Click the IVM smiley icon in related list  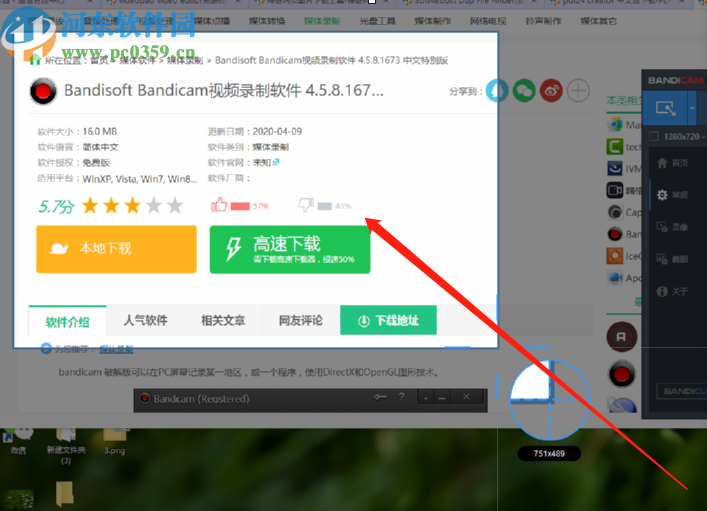[x=615, y=168]
